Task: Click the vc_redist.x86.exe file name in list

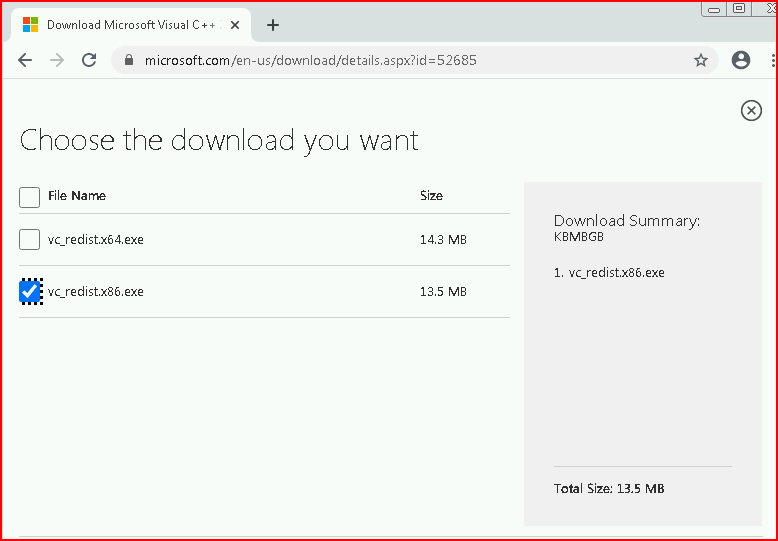Action: (x=96, y=292)
